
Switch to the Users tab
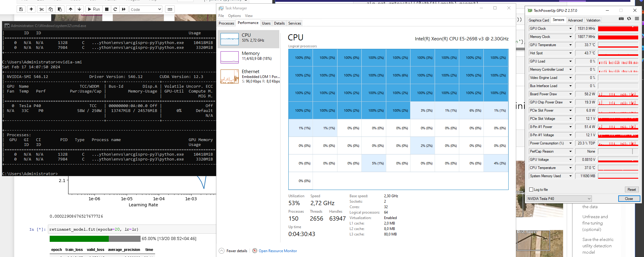pos(266,23)
